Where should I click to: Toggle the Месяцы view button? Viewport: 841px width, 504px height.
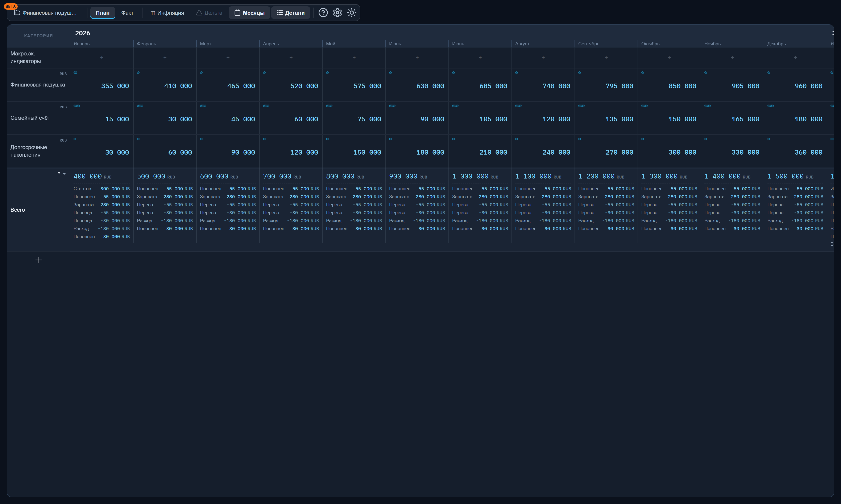point(249,13)
